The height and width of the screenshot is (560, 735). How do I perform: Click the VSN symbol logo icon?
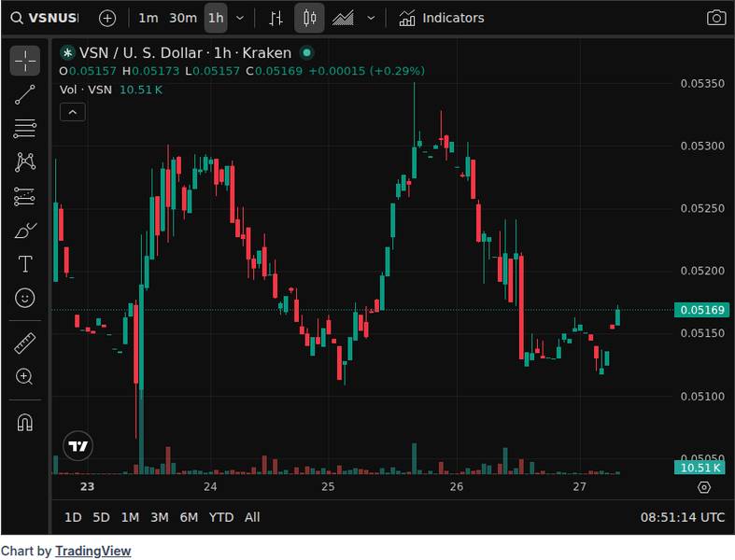coord(67,53)
